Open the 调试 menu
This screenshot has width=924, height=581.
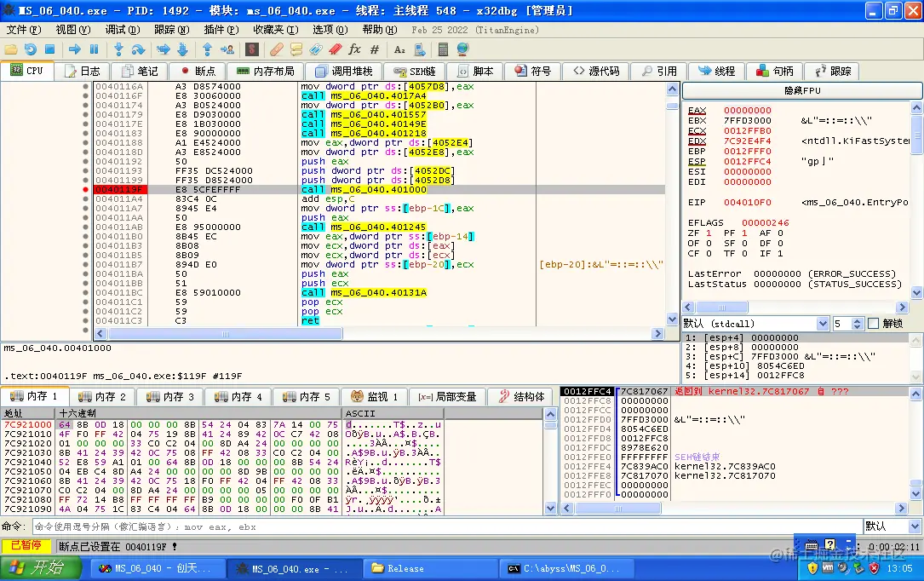123,30
